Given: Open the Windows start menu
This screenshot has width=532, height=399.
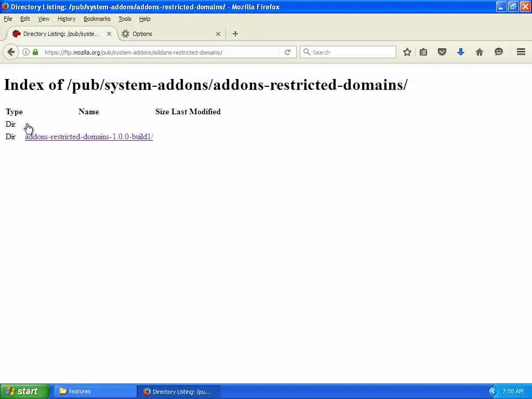Looking at the screenshot, I should pyautogui.click(x=24, y=392).
